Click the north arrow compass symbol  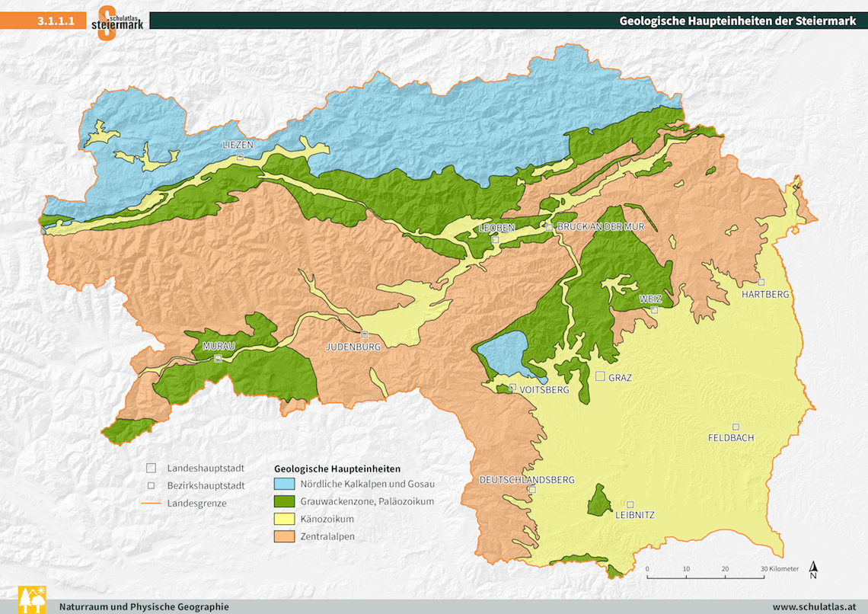pos(813,570)
